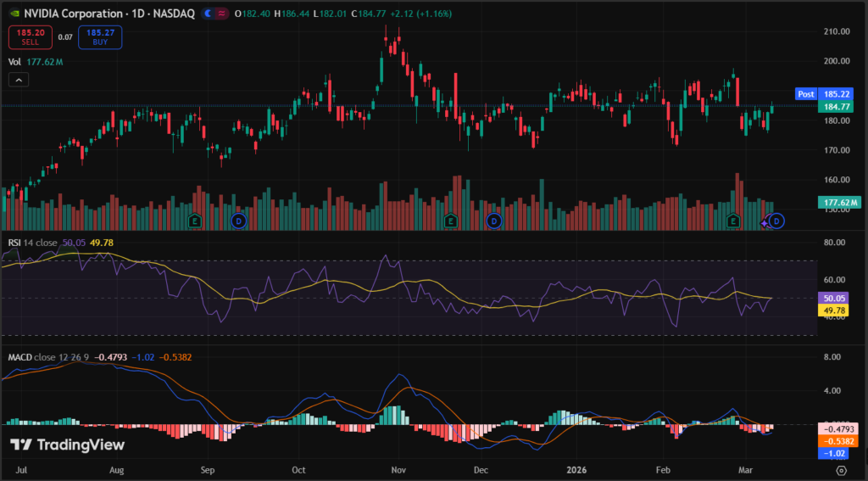Open the dividend marker in early September
The width and height of the screenshot is (868, 481).
click(x=238, y=221)
